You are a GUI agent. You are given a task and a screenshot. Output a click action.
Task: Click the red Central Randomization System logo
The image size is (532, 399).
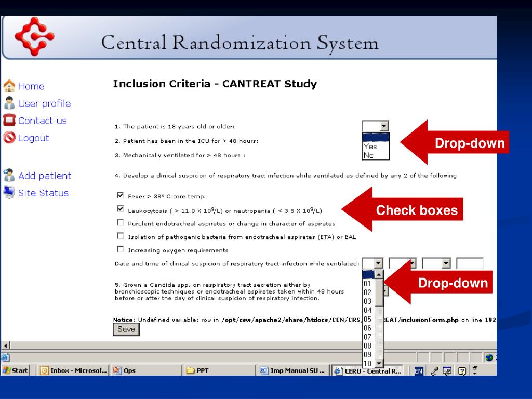[34, 36]
